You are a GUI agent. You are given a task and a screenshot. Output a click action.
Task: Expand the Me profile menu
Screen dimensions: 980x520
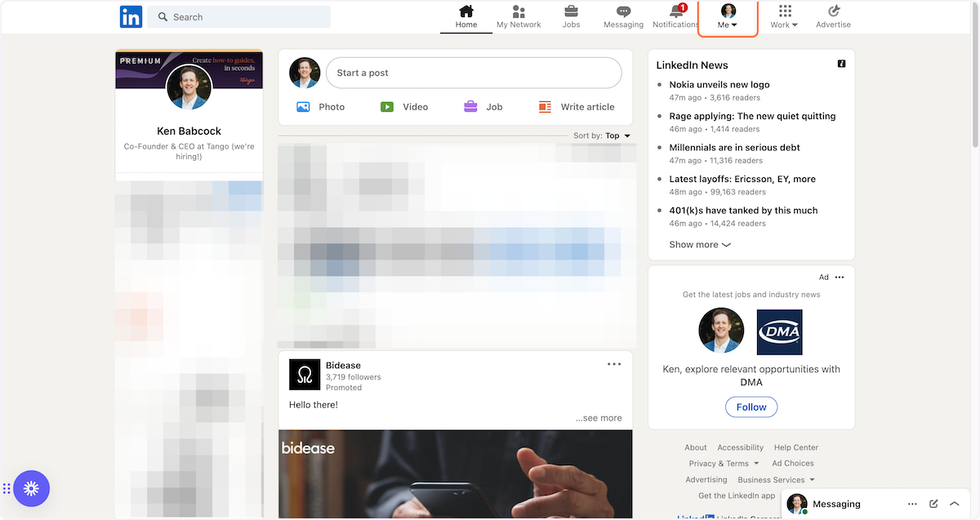click(x=728, y=17)
